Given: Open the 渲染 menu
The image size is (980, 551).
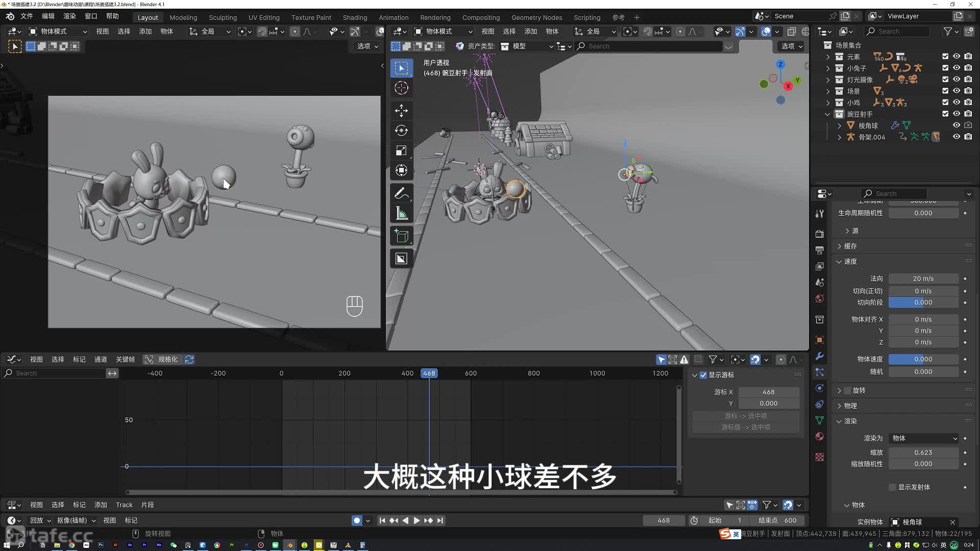Looking at the screenshot, I should (x=69, y=16).
